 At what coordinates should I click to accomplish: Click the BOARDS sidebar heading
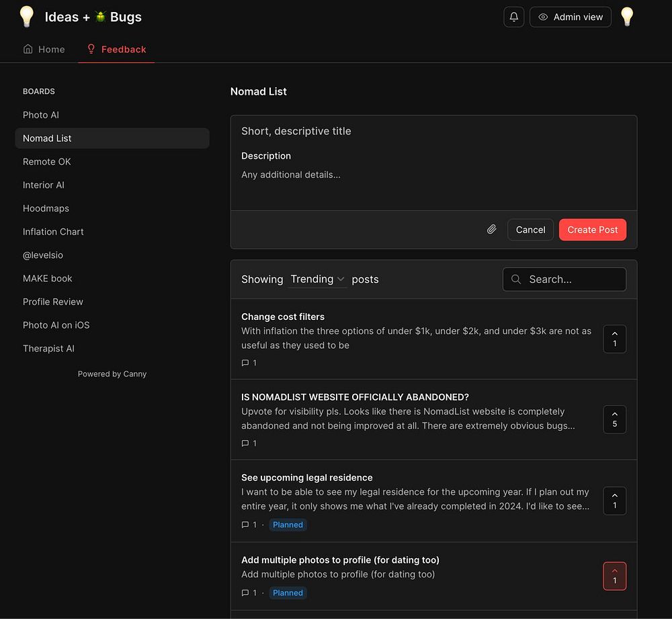coord(38,91)
